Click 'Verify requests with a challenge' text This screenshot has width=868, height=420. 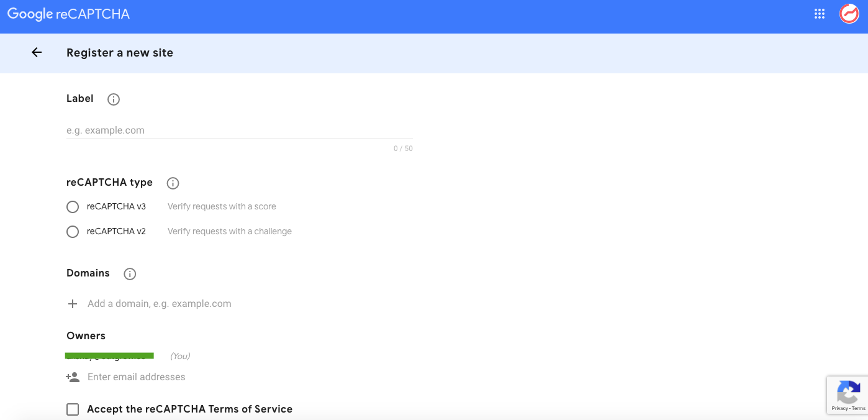pyautogui.click(x=230, y=231)
